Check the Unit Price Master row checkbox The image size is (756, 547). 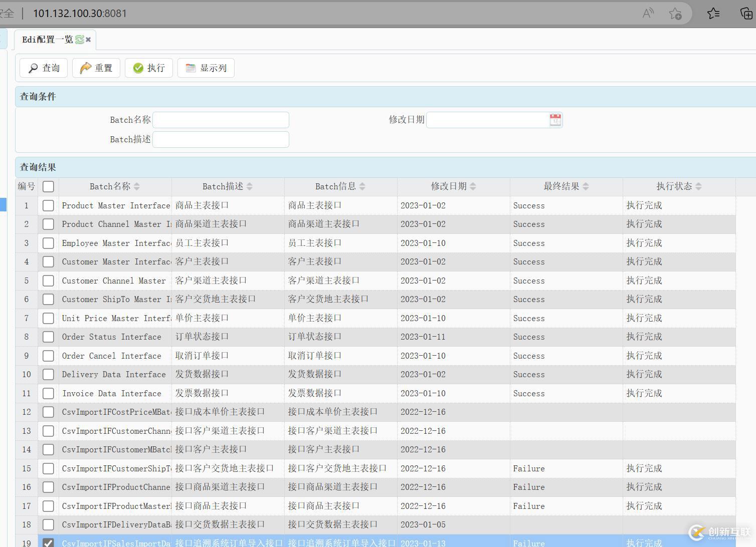pyautogui.click(x=48, y=318)
